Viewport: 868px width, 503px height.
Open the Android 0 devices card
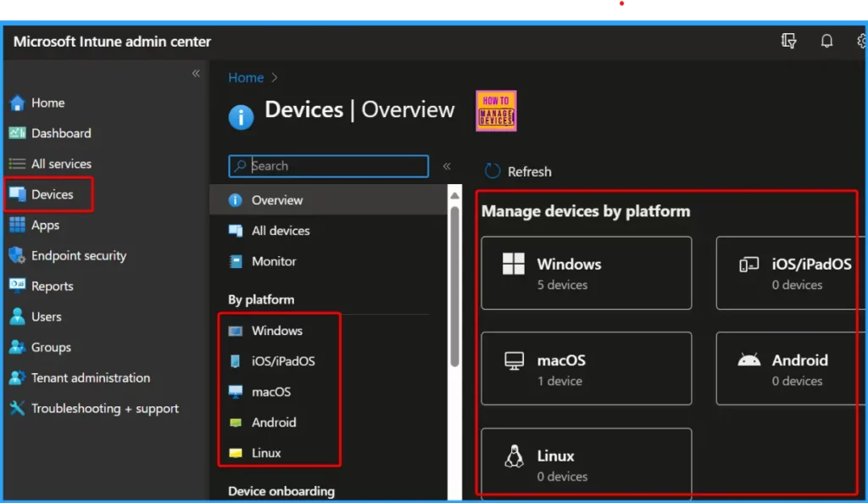click(x=791, y=368)
